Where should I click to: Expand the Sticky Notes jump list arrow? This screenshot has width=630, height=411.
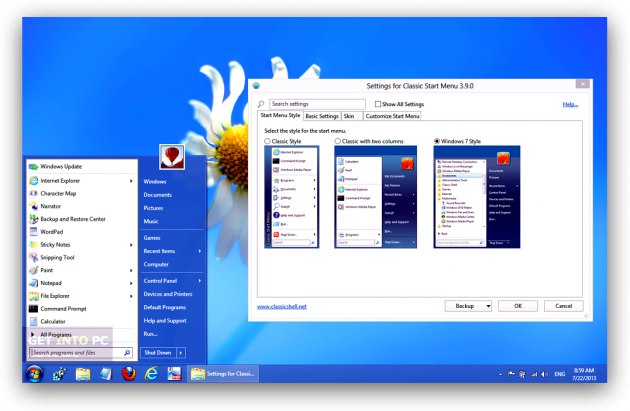[131, 245]
